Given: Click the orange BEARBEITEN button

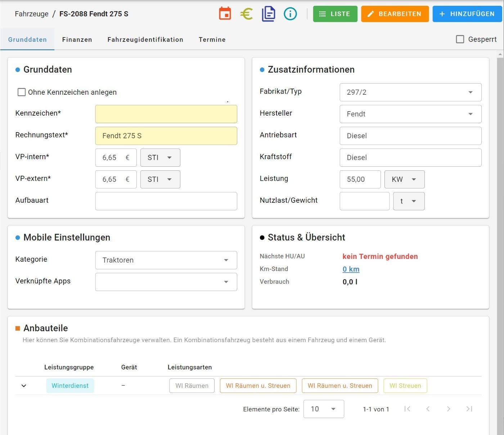Looking at the screenshot, I should (x=395, y=14).
